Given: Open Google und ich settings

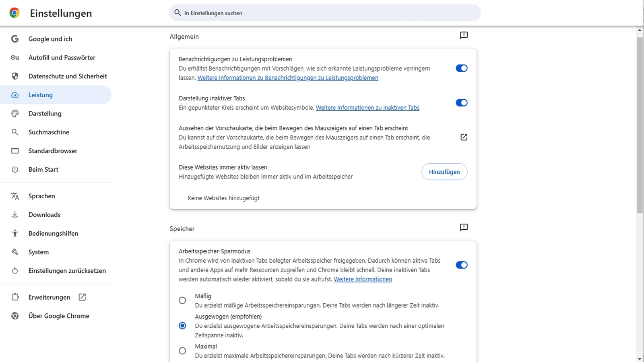Looking at the screenshot, I should coord(56,39).
